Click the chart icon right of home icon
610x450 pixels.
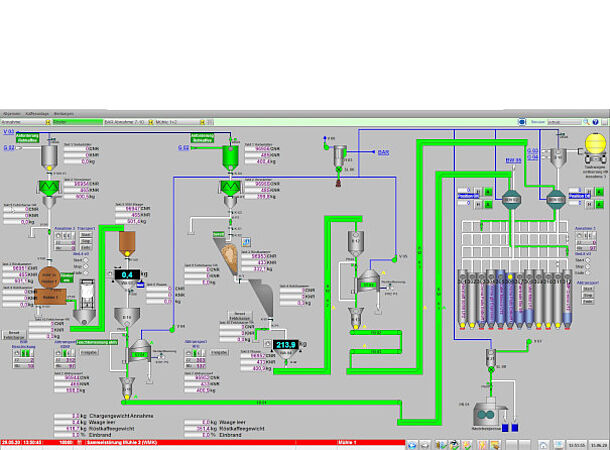pos(558,445)
